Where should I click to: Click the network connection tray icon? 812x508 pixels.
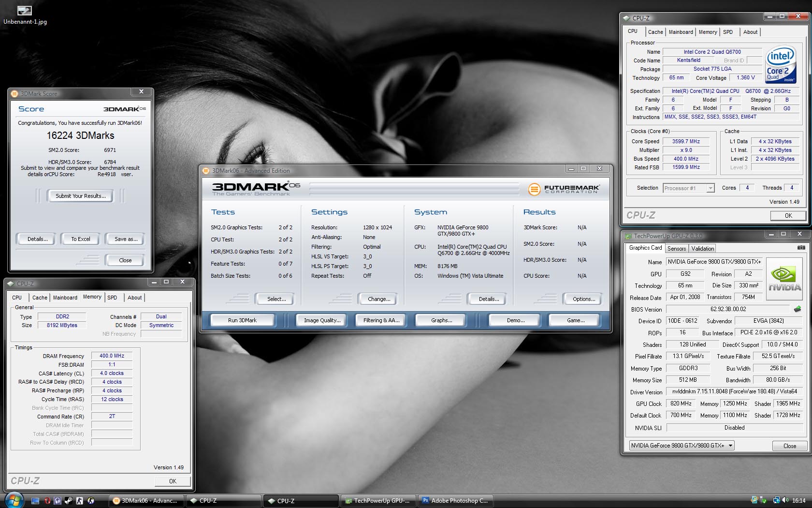776,500
